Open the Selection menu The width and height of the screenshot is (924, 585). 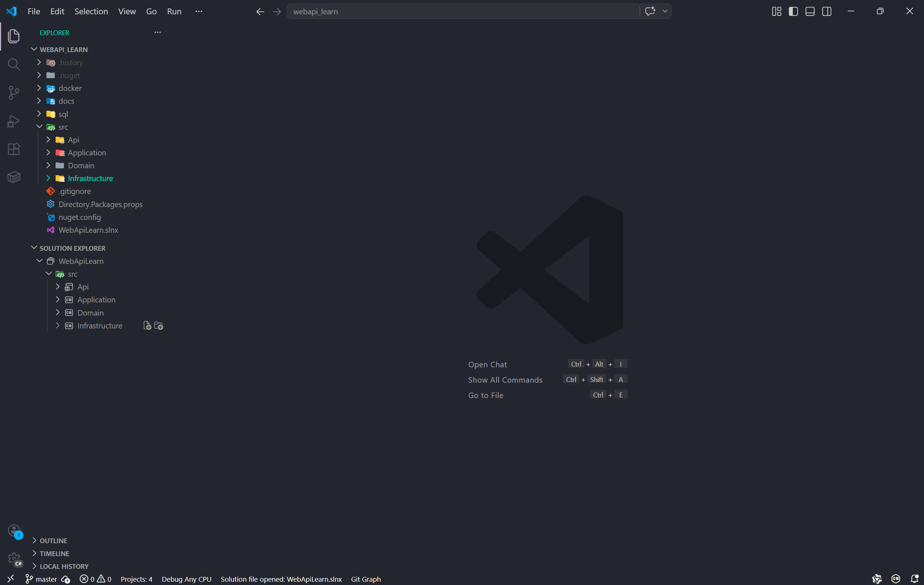point(91,11)
